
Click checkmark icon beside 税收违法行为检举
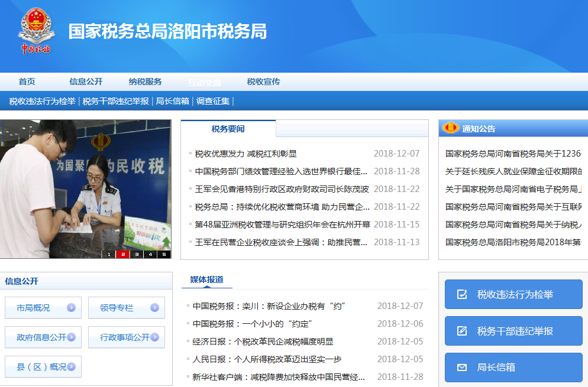pyautogui.click(x=462, y=294)
